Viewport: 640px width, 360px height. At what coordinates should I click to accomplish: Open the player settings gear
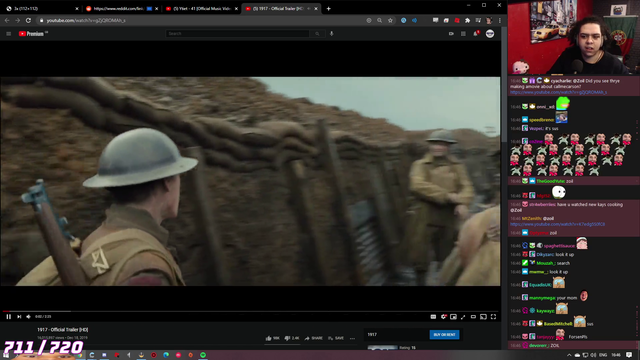(x=444, y=317)
